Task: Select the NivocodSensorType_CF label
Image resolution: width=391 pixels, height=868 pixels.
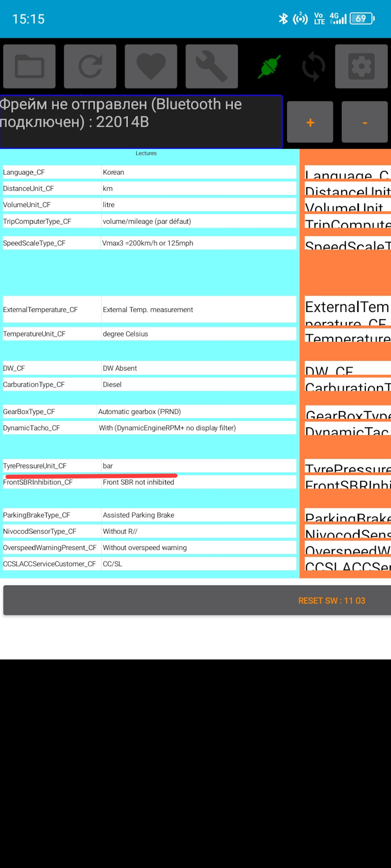Action: [40, 532]
